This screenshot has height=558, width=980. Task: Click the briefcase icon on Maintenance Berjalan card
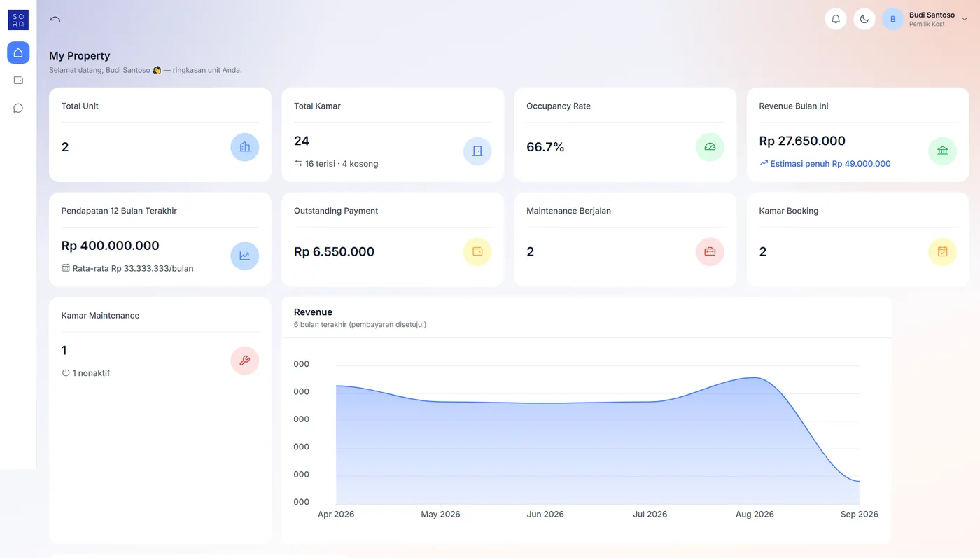[x=710, y=252]
